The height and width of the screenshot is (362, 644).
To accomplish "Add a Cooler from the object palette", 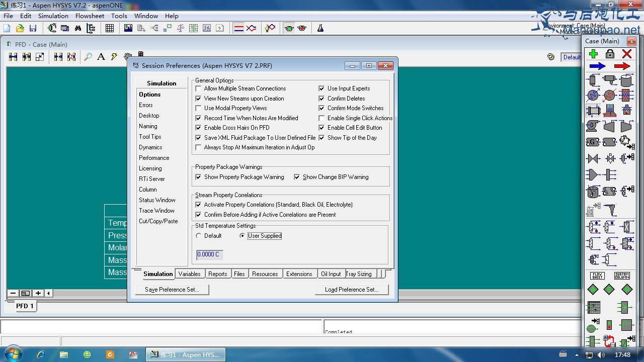I will 593,95.
